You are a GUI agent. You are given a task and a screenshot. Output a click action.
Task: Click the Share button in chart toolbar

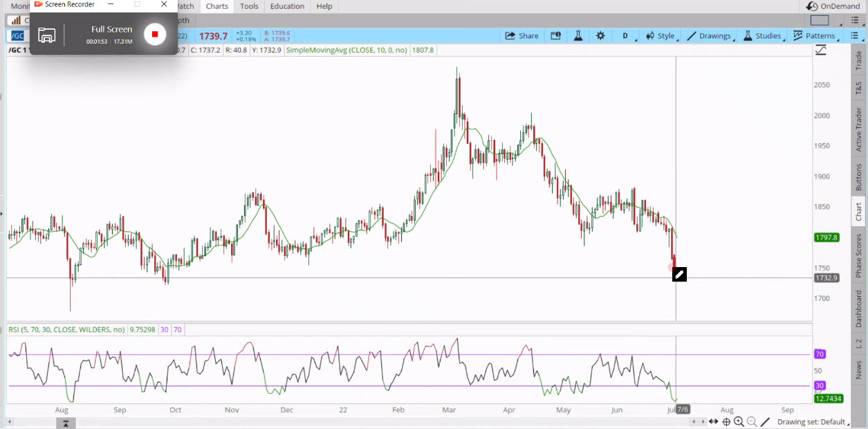point(521,36)
